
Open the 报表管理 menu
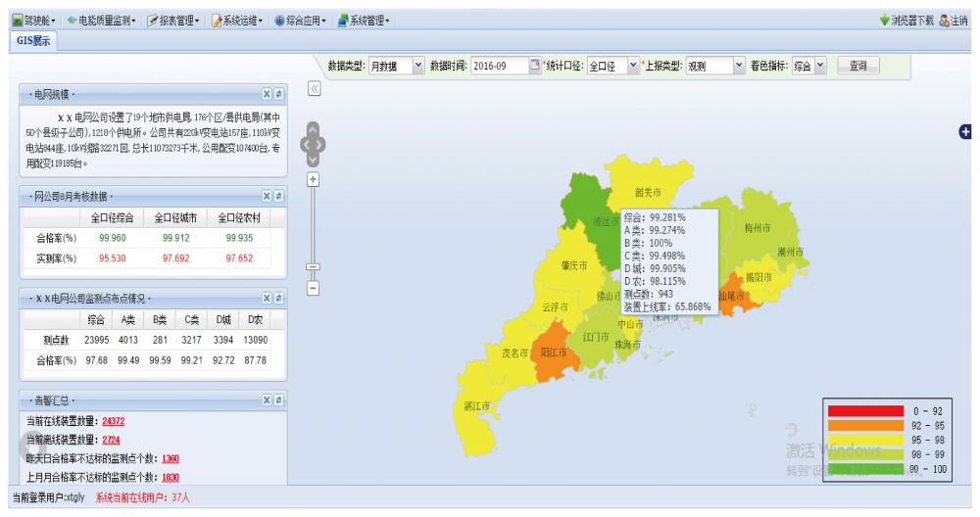tap(174, 20)
